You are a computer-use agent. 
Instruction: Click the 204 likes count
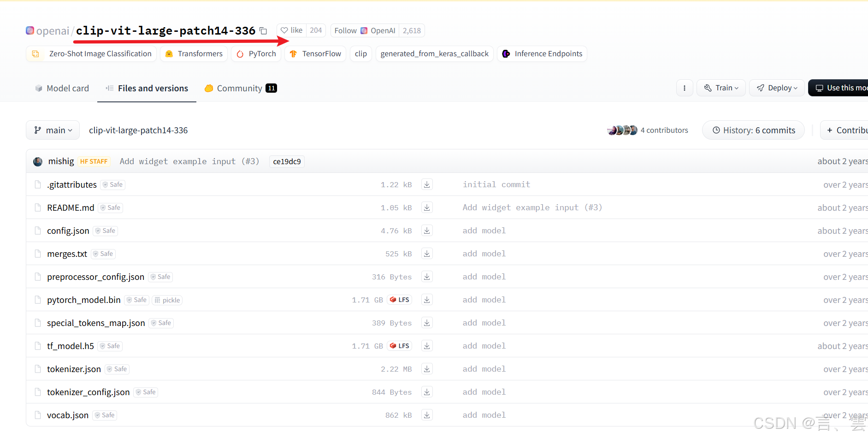(316, 30)
